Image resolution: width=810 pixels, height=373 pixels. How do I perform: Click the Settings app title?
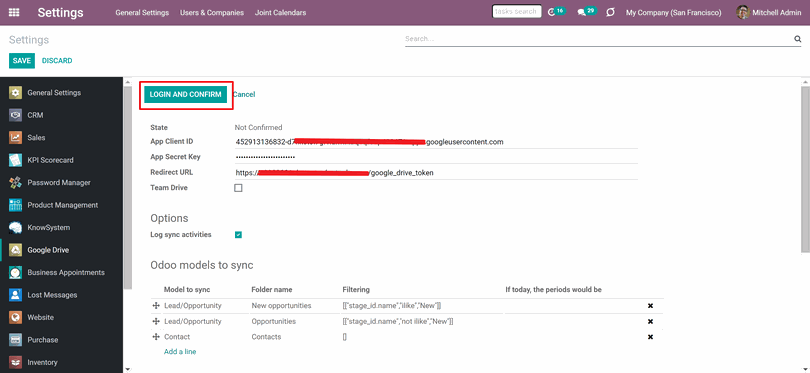coord(60,12)
